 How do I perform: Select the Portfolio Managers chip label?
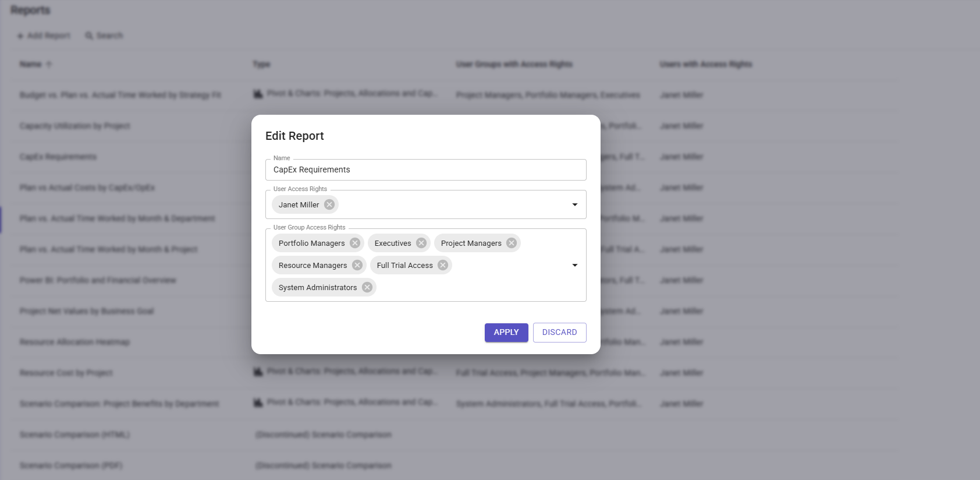tap(311, 243)
